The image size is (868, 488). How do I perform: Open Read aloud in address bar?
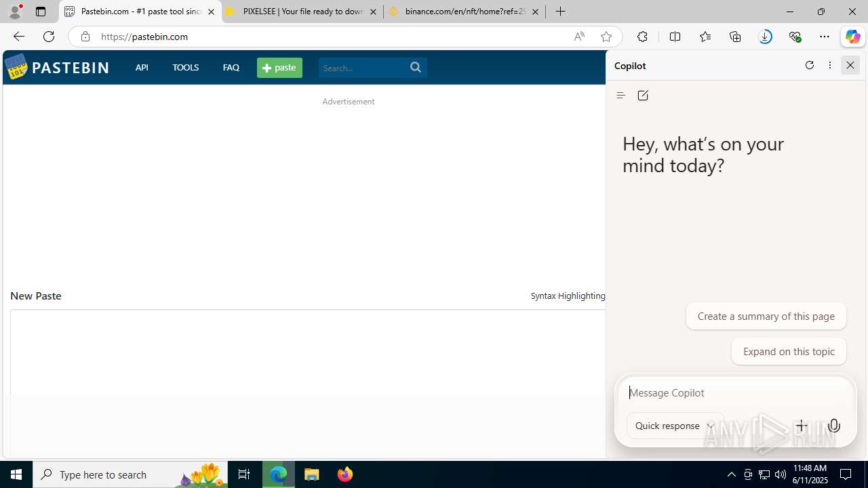pyautogui.click(x=579, y=37)
